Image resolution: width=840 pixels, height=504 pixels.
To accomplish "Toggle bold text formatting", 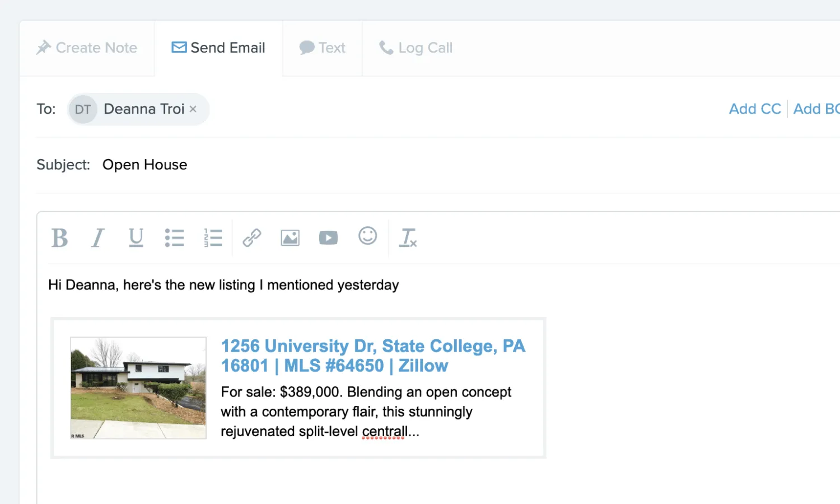I will (60, 237).
